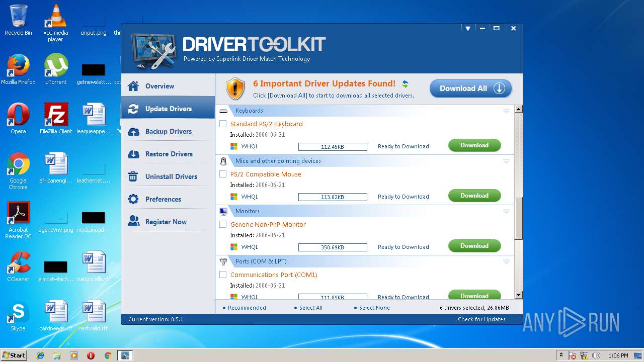The height and width of the screenshot is (362, 644).
Task: Click WHQL Windows logo for PS/2 Mouse
Action: pyautogui.click(x=234, y=197)
